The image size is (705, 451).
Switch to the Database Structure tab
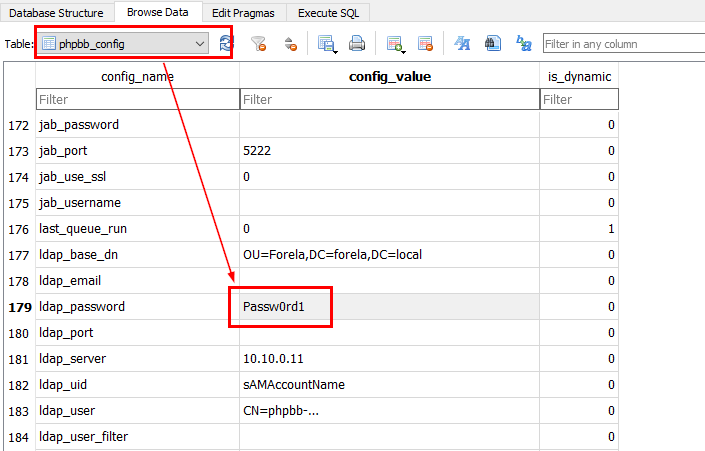tap(56, 12)
